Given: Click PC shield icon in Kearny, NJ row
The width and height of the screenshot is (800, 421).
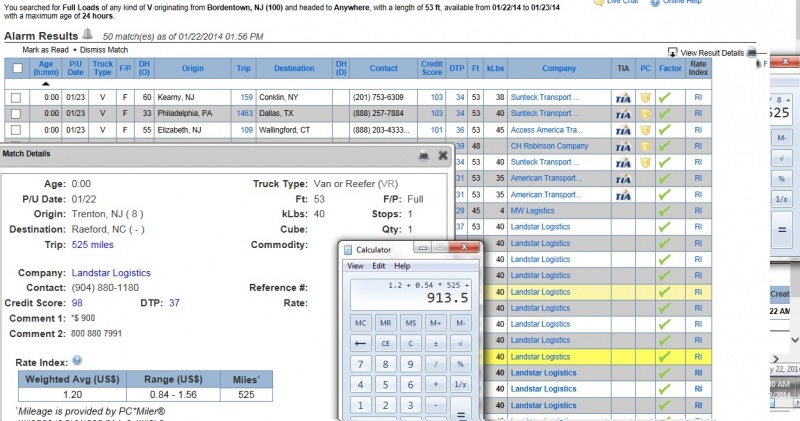Looking at the screenshot, I should pos(645,97).
